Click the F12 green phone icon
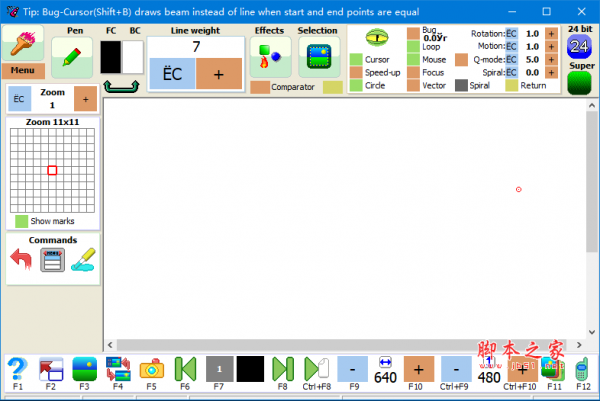This screenshot has height=401, width=600. [582, 369]
